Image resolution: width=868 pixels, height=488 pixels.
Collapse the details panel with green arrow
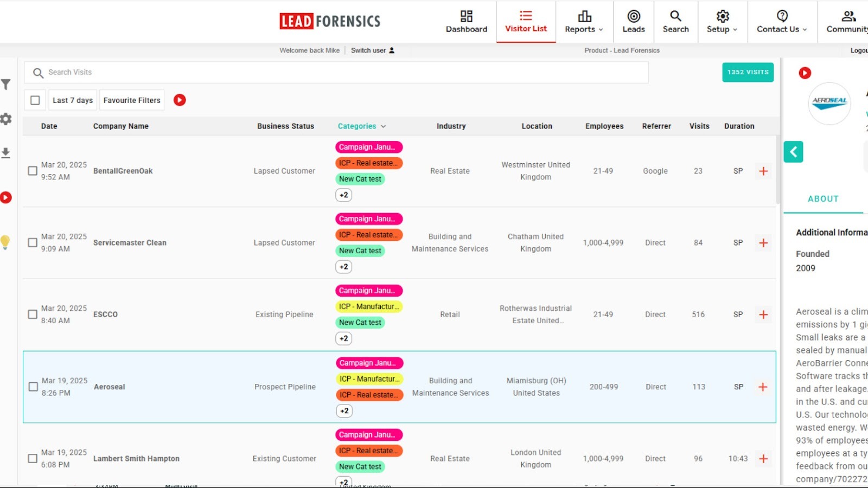pos(793,152)
